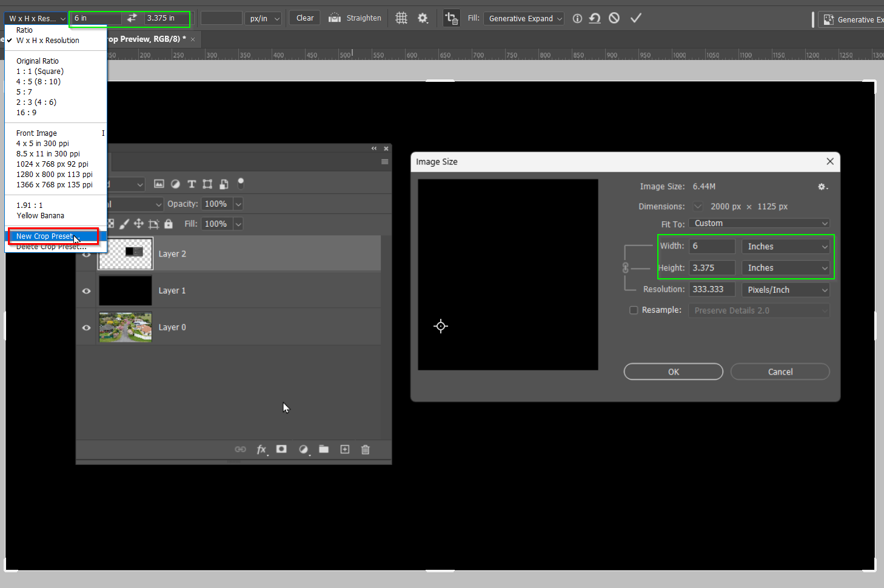
Task: Change the Resolution units from Pixels/Inch
Action: tap(785, 289)
